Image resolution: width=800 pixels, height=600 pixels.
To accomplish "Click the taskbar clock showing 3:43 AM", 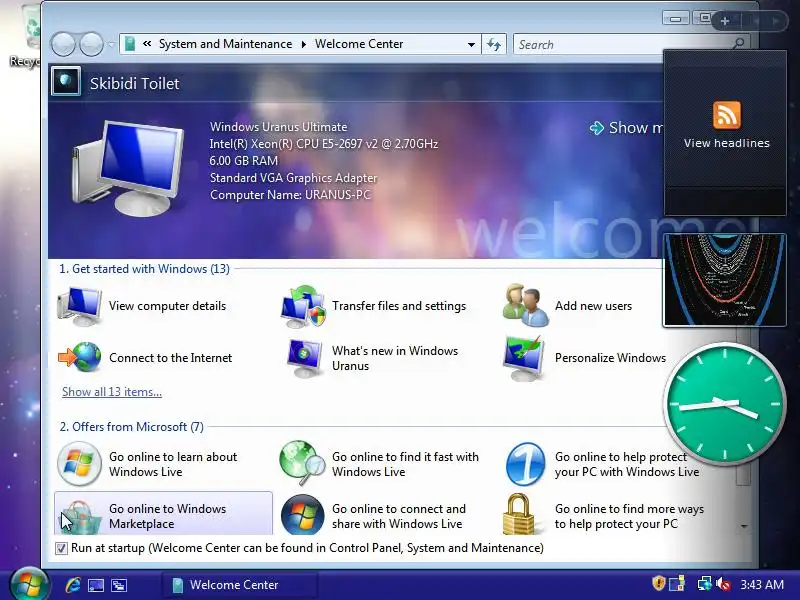I will [762, 584].
